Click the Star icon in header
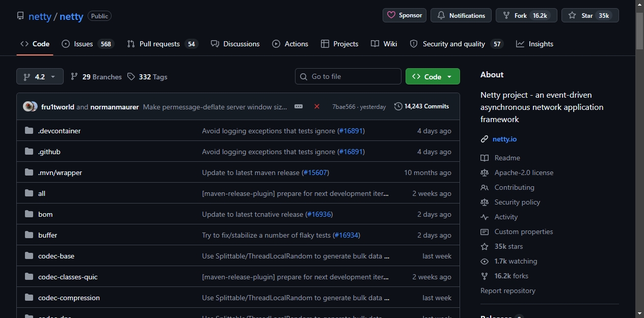 [x=572, y=15]
